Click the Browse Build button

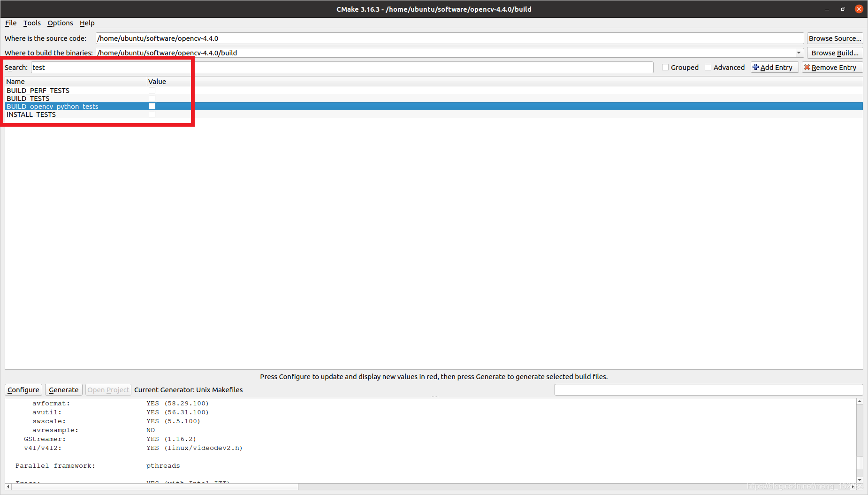tap(835, 53)
